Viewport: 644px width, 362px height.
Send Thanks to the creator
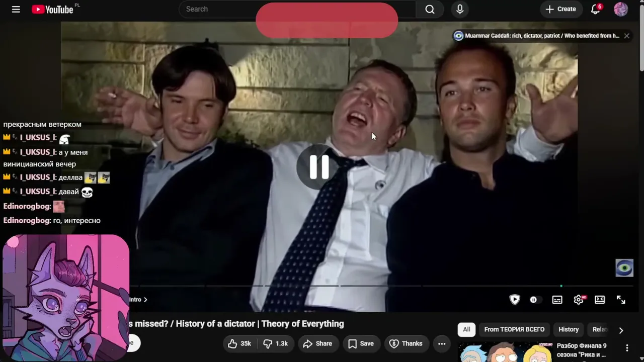tap(406, 343)
